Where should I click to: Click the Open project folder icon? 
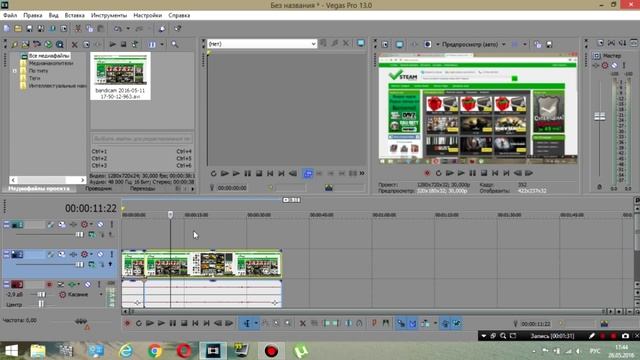18,29
